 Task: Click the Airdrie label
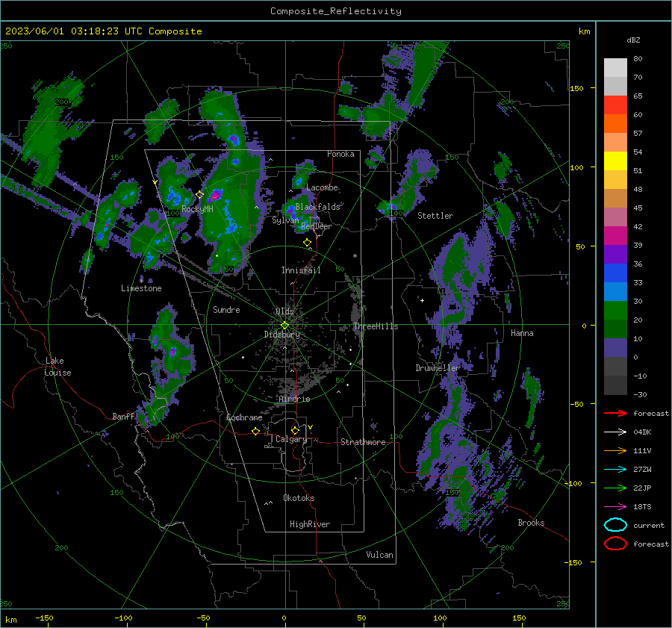[294, 399]
